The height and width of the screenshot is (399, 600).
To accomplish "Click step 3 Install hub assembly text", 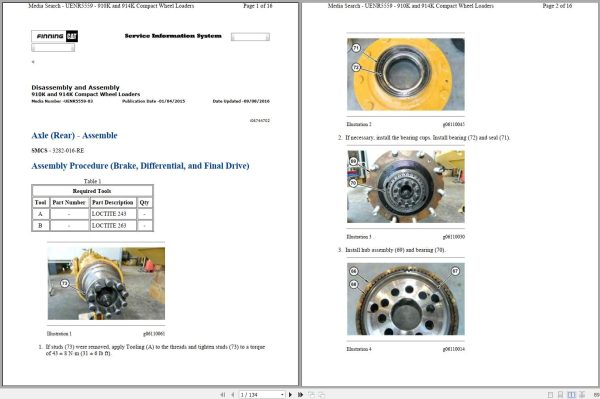I will point(395,250).
